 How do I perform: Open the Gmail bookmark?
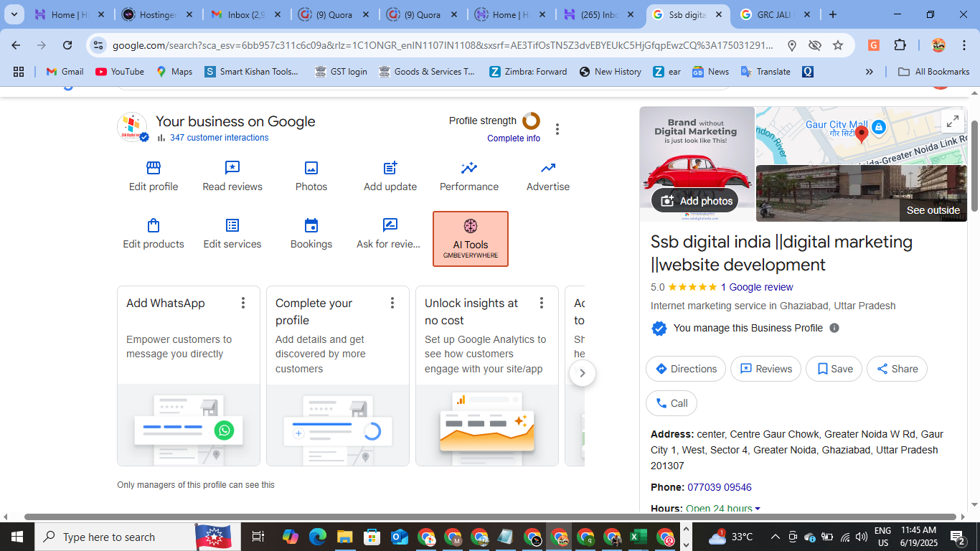(x=64, y=71)
